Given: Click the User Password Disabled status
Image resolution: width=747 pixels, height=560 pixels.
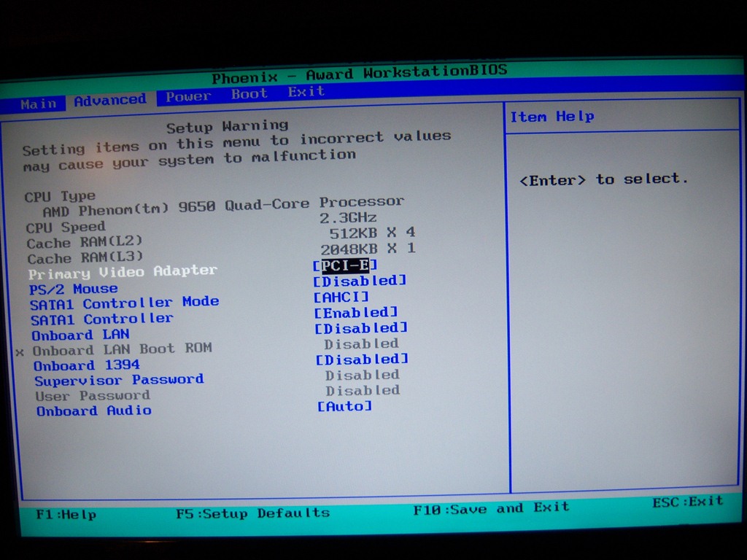Looking at the screenshot, I should [x=363, y=391].
